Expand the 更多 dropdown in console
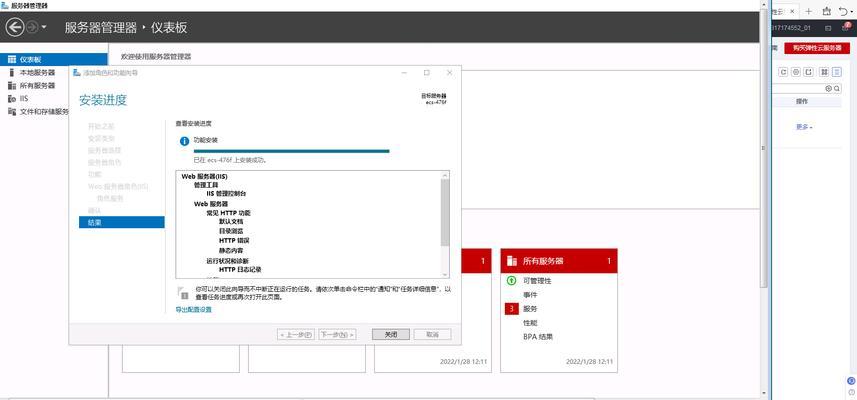The height and width of the screenshot is (400, 857). coord(804,127)
